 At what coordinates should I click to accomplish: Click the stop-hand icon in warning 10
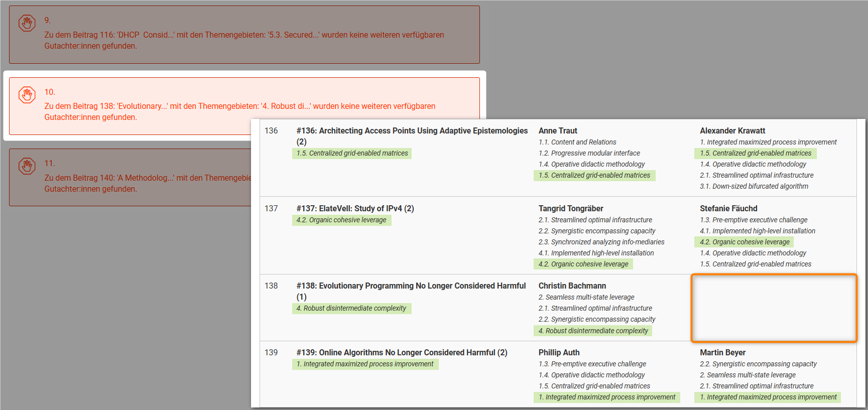point(27,94)
